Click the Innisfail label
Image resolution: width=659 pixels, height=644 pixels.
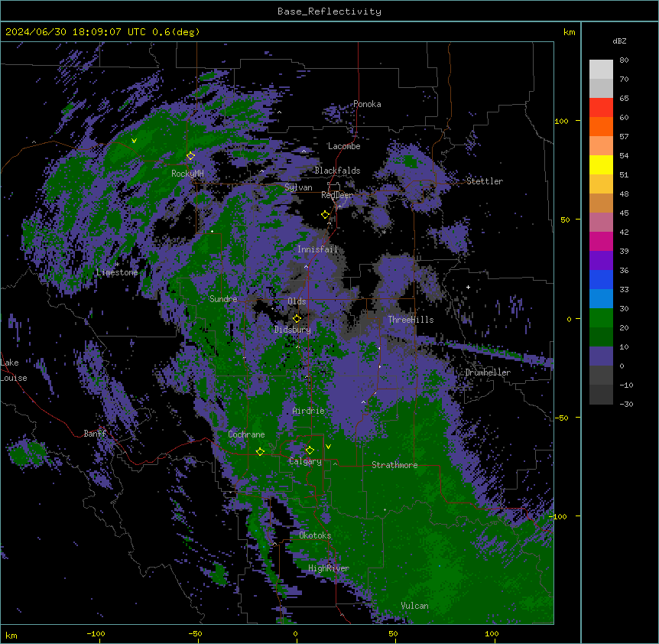pos(318,249)
